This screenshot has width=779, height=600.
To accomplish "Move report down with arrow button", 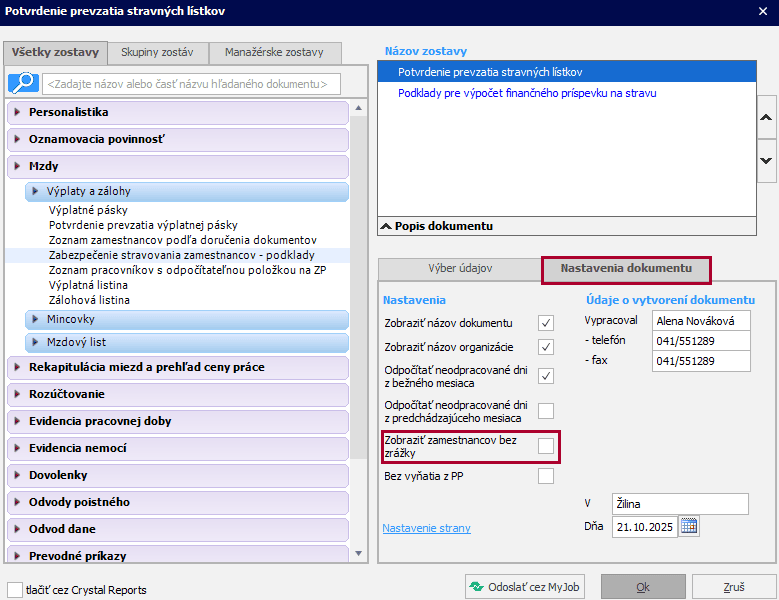I will pyautogui.click(x=766, y=160).
